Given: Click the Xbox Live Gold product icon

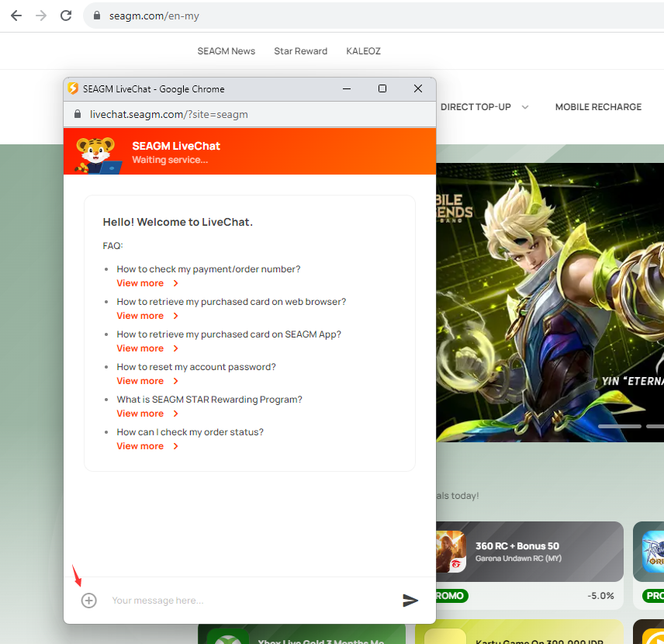Looking at the screenshot, I should (228, 637).
